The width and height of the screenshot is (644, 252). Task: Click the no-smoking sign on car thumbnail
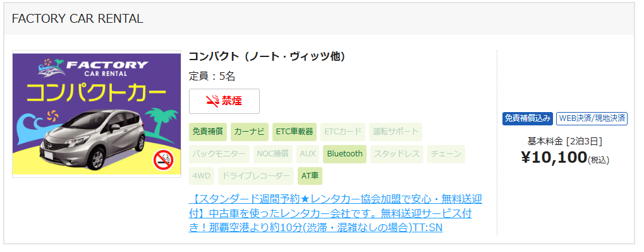coord(164,161)
